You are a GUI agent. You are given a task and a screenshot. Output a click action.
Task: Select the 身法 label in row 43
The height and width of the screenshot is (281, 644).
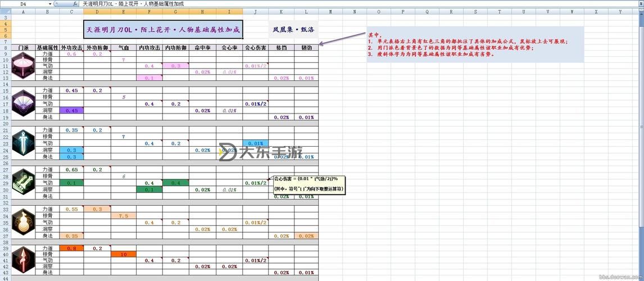pyautogui.click(x=47, y=273)
